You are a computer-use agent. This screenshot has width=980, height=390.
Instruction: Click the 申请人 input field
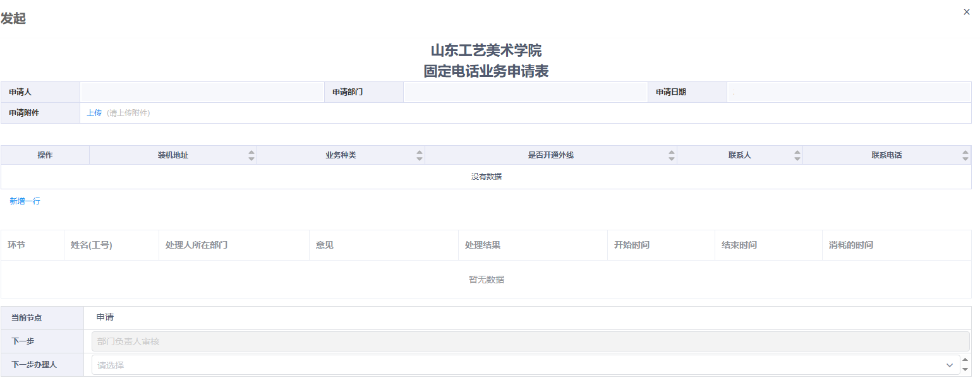202,92
